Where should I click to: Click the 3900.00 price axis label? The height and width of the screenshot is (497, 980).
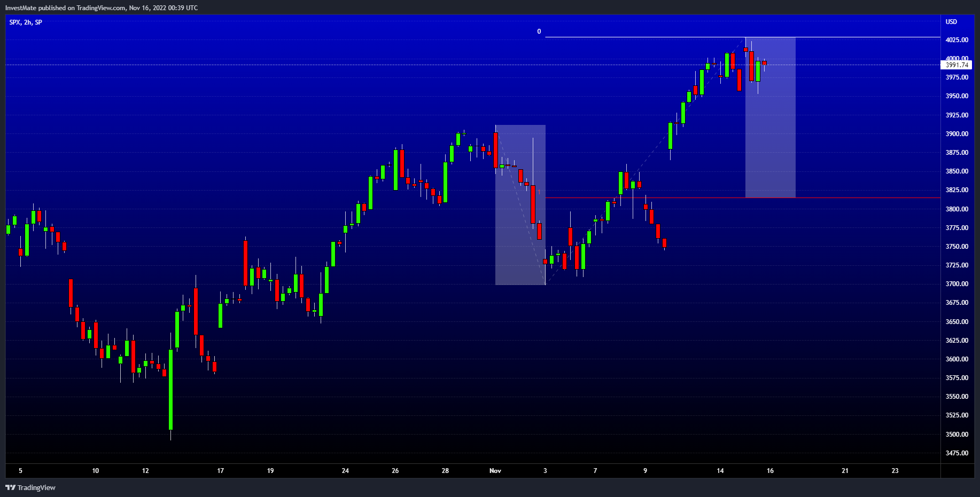[x=956, y=134]
